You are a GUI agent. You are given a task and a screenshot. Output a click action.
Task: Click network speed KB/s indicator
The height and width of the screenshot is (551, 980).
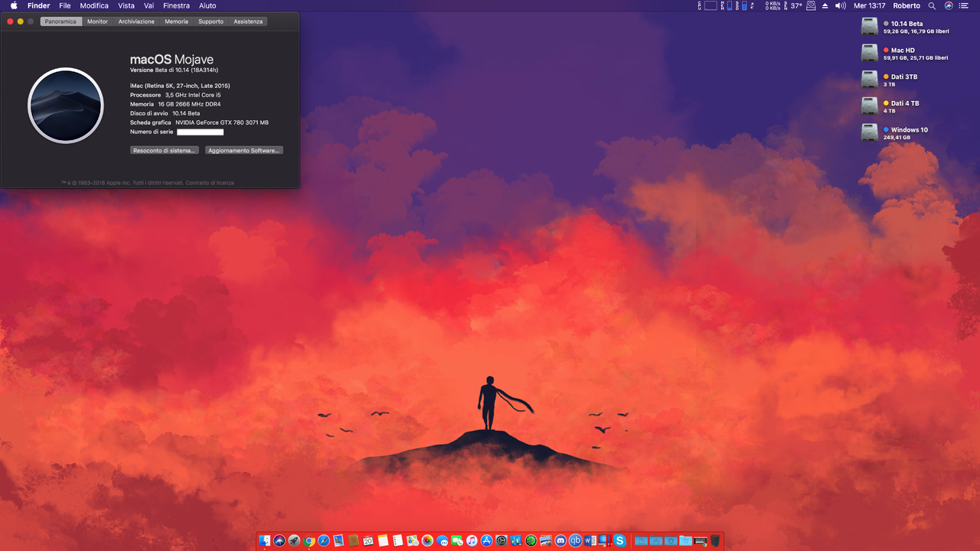[x=773, y=5]
